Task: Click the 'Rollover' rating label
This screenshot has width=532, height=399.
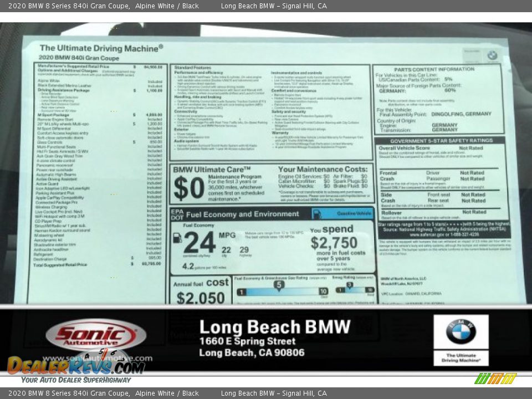Action: coord(391,213)
